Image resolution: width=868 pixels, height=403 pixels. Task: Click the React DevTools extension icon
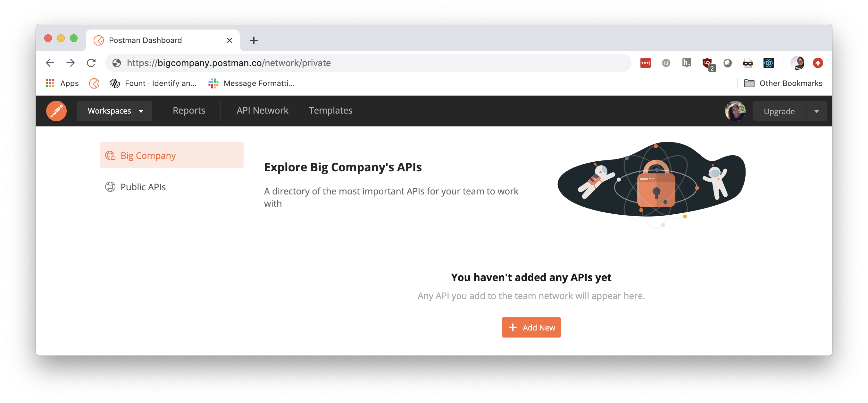tap(768, 63)
